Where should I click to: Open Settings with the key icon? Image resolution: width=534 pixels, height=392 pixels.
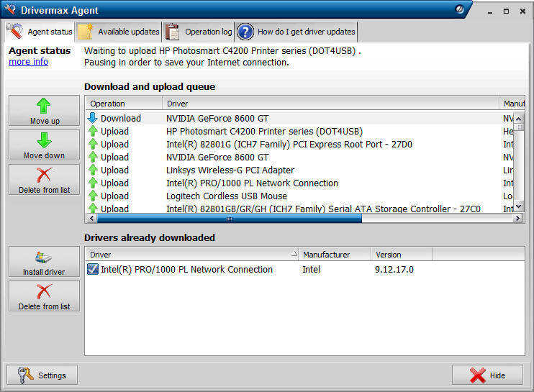pos(42,375)
